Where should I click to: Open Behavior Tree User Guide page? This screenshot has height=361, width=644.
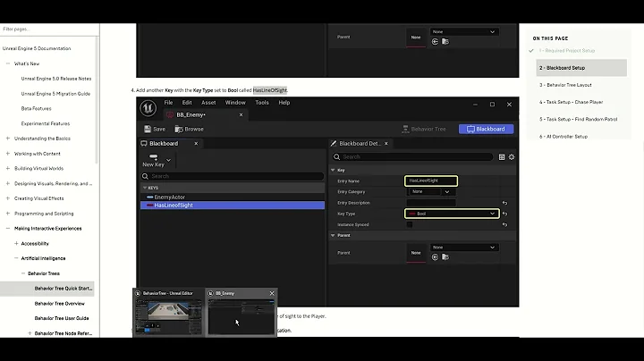coord(62,318)
